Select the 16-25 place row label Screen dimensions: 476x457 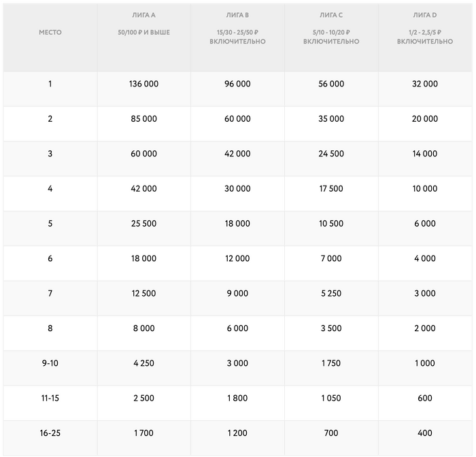pyautogui.click(x=50, y=433)
